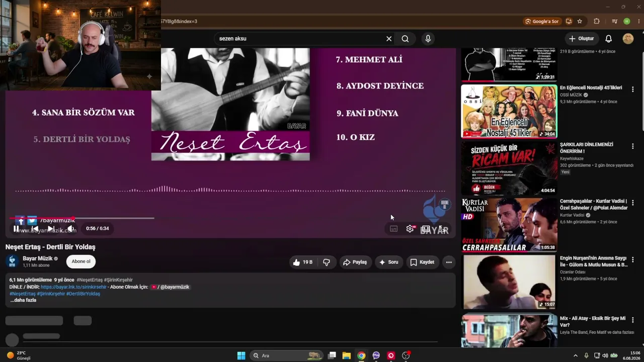Open File Explorer from the taskbar
This screenshot has width=644, height=362.
[x=347, y=355]
